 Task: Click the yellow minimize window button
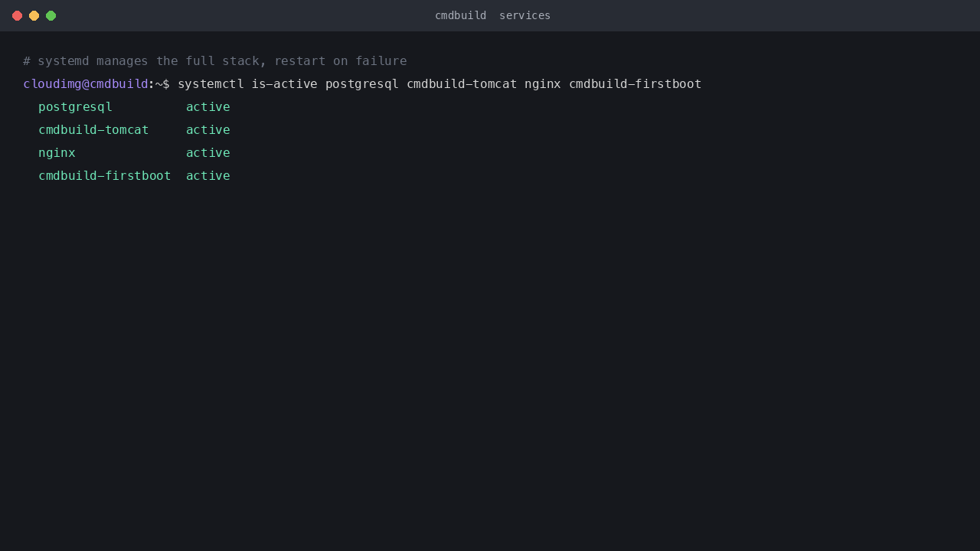coord(34,15)
